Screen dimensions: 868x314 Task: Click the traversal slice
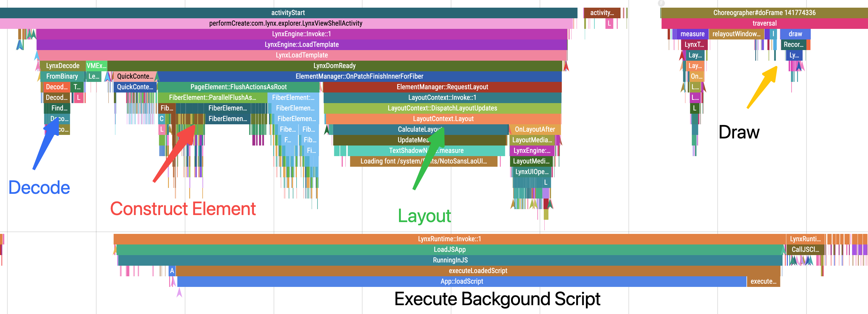coord(764,23)
